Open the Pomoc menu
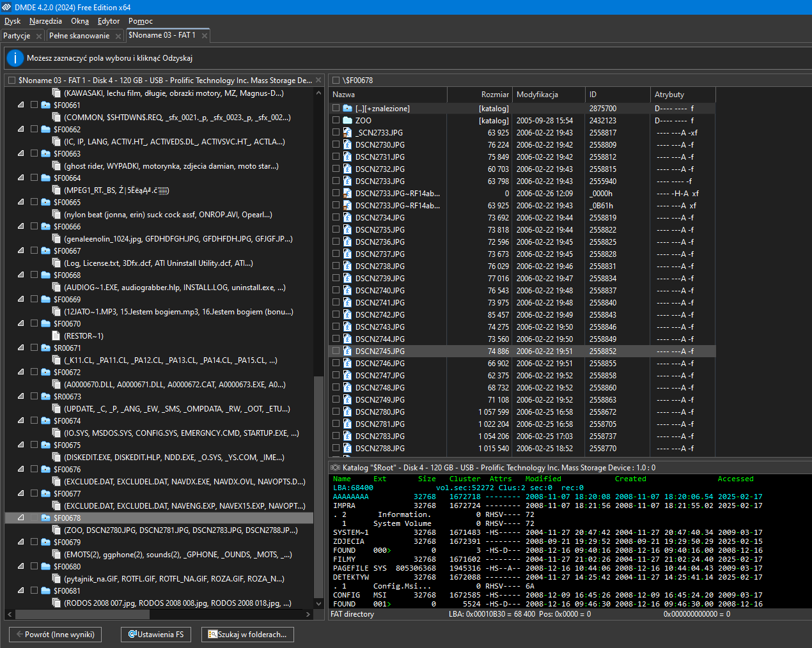The width and height of the screenshot is (812, 648). 141,21
